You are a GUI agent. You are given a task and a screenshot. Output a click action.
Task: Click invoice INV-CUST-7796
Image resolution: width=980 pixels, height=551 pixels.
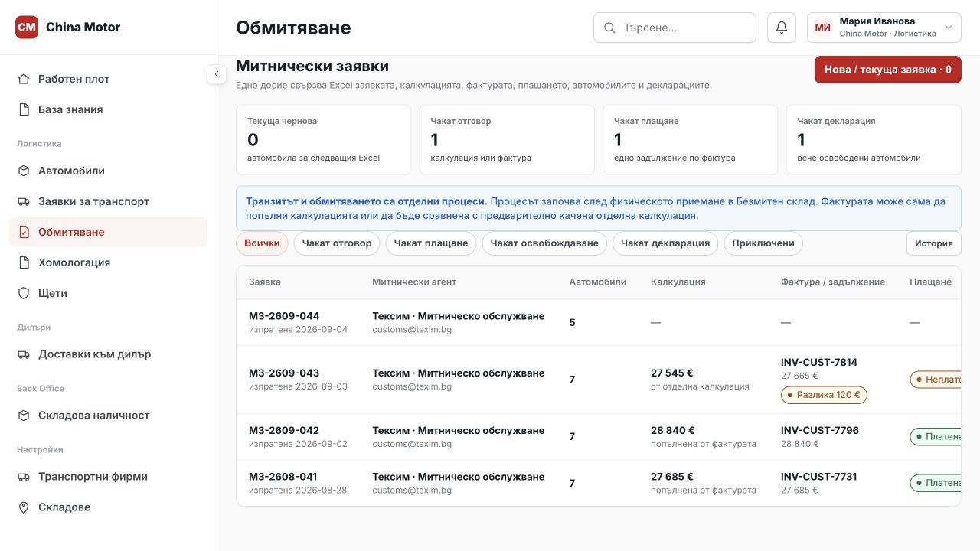point(820,431)
